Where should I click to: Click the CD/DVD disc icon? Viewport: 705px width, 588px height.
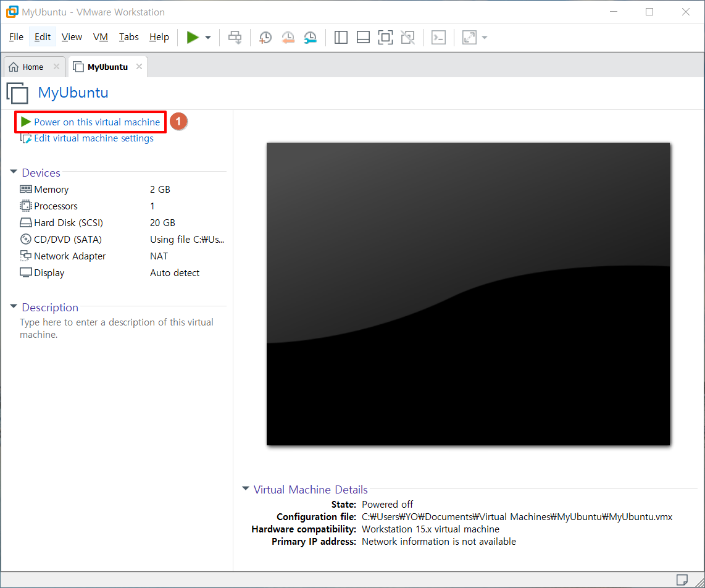point(26,239)
